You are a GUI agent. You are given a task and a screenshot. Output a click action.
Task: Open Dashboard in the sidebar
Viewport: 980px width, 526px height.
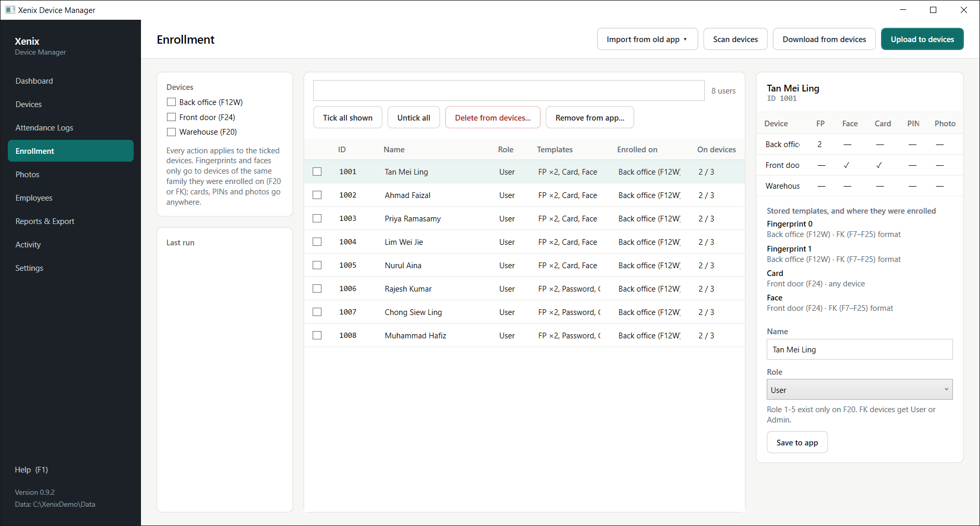coord(71,81)
